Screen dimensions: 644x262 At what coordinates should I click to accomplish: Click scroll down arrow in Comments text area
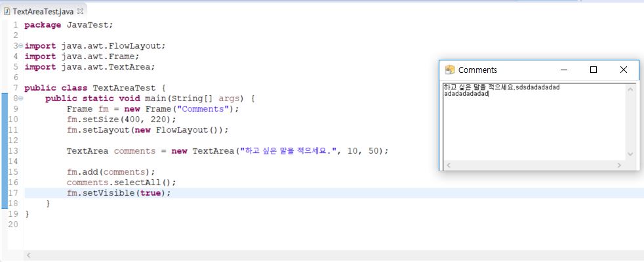(630, 154)
